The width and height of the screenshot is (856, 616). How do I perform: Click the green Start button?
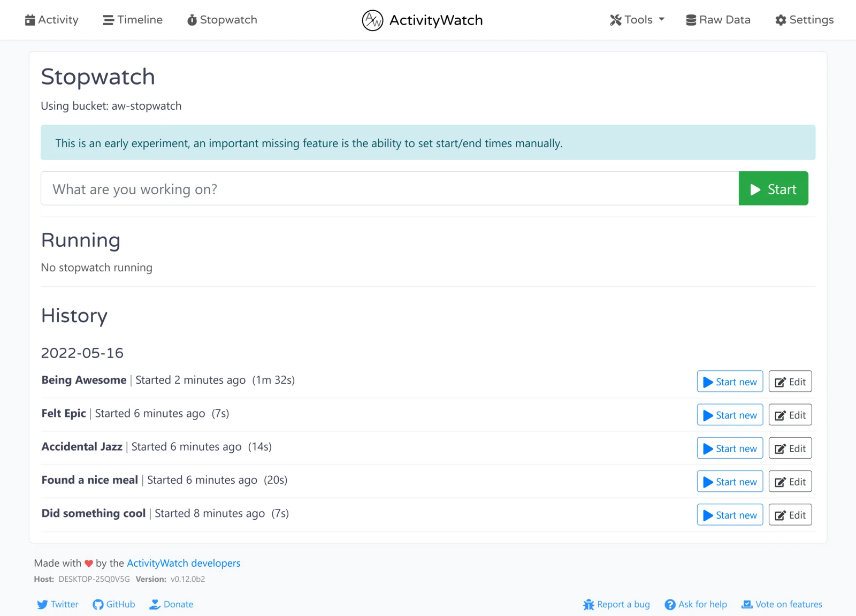point(774,188)
